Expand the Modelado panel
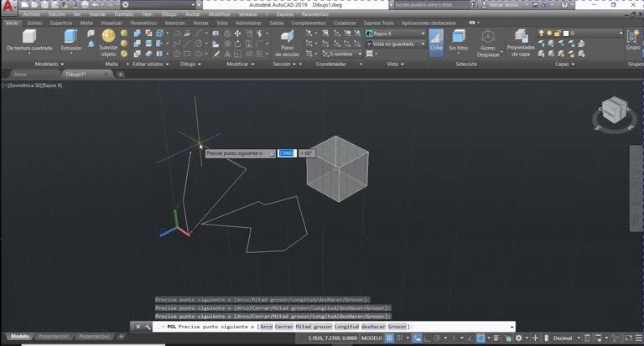The width and height of the screenshot is (644, 346). [x=49, y=64]
